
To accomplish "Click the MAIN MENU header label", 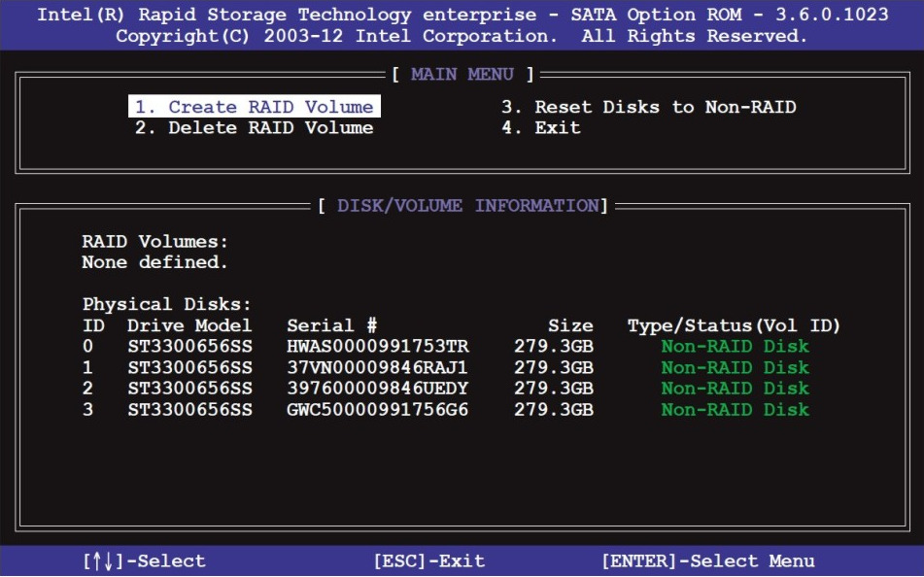I will (x=462, y=74).
